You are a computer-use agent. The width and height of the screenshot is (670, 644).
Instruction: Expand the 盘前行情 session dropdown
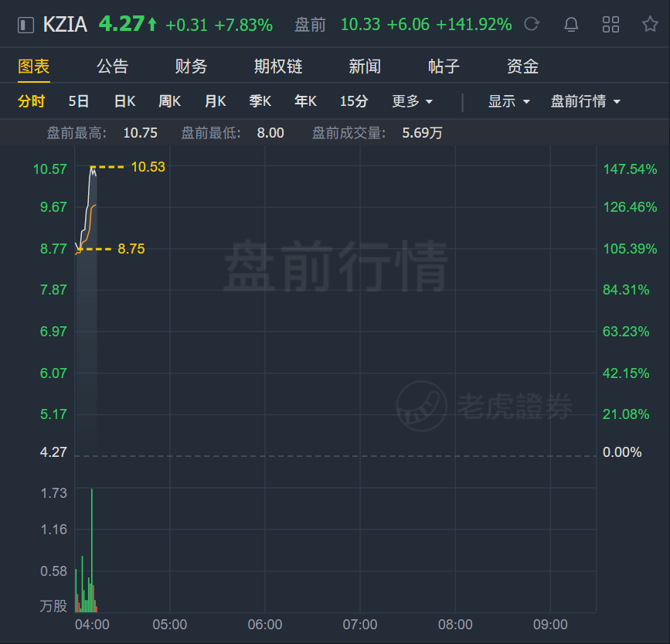click(x=586, y=101)
